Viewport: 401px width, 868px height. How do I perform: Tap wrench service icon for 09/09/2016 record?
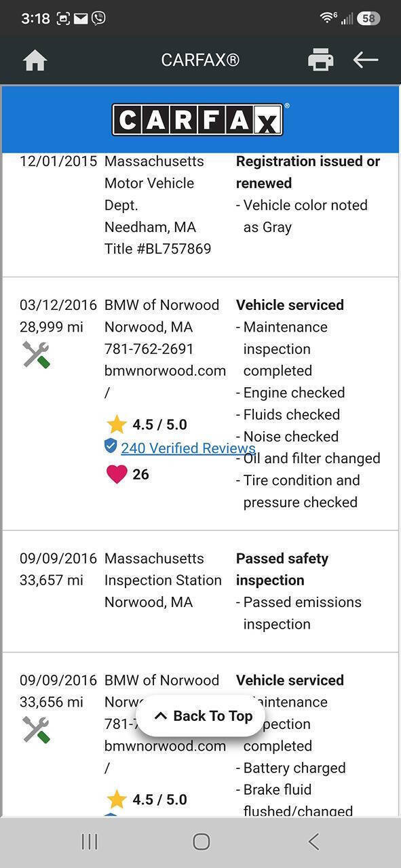tap(36, 730)
